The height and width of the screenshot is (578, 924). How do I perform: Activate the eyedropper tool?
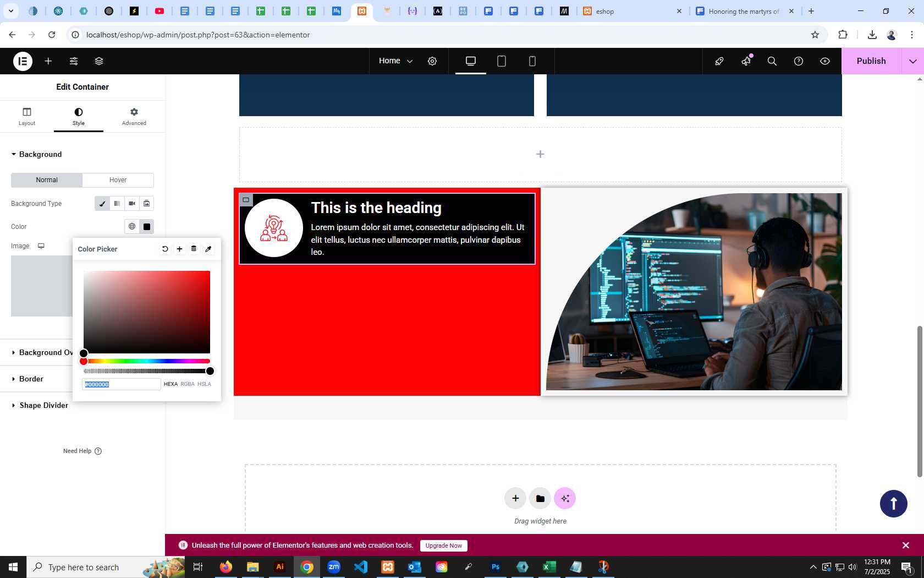point(208,249)
